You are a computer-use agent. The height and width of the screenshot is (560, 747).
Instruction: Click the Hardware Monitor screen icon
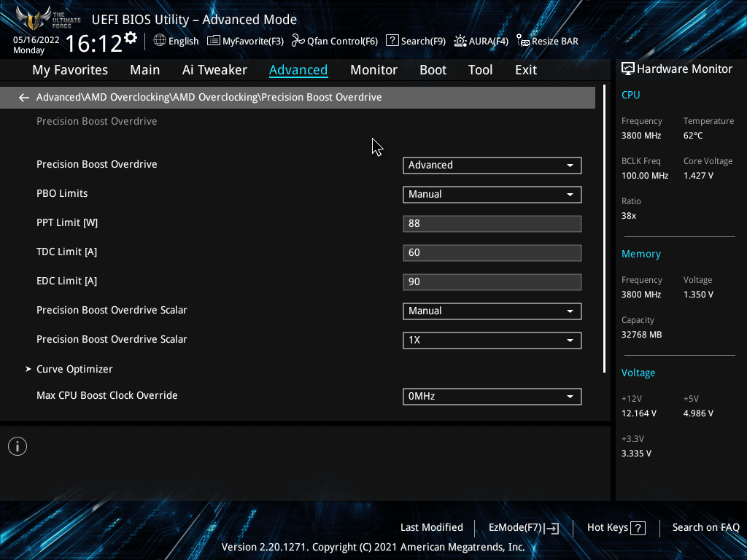point(628,69)
